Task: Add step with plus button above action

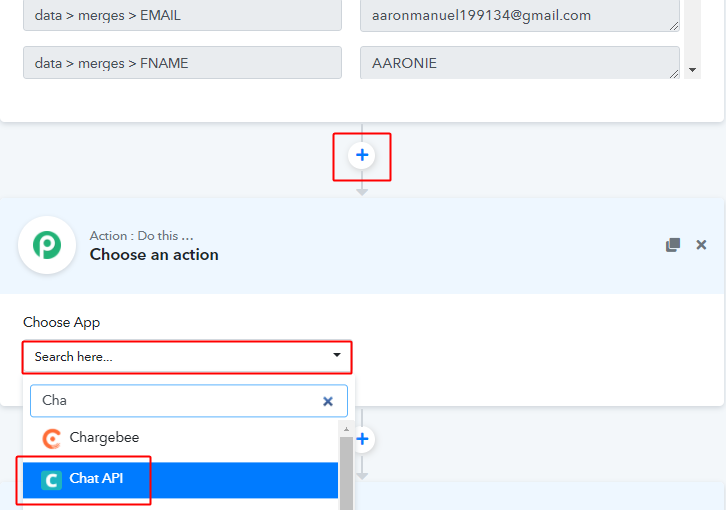Action: coord(362,155)
